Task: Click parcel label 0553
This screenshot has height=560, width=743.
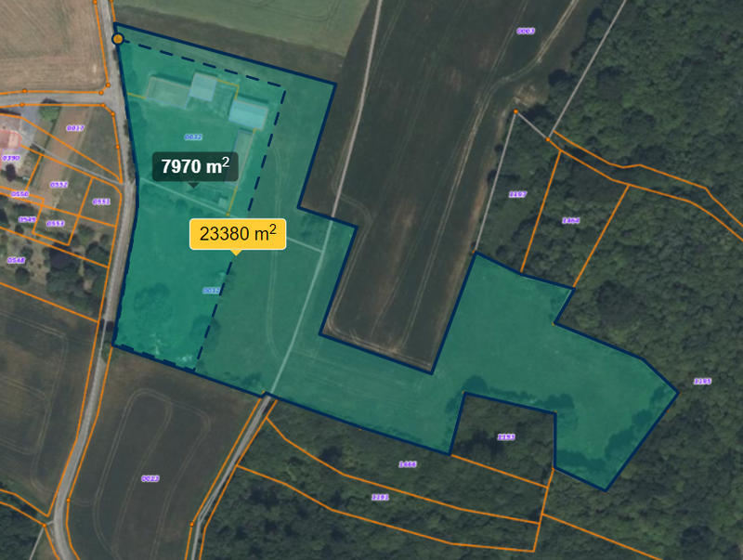Action: (x=56, y=224)
